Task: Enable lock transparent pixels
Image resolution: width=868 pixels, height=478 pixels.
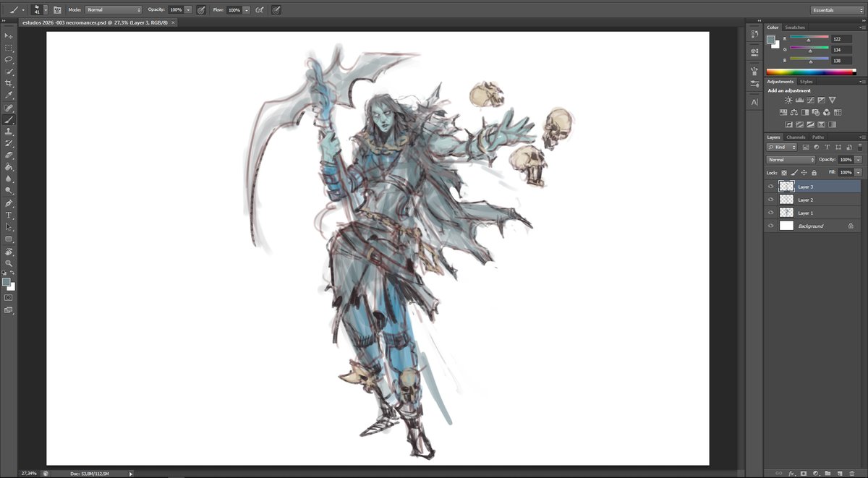Action: coord(783,172)
